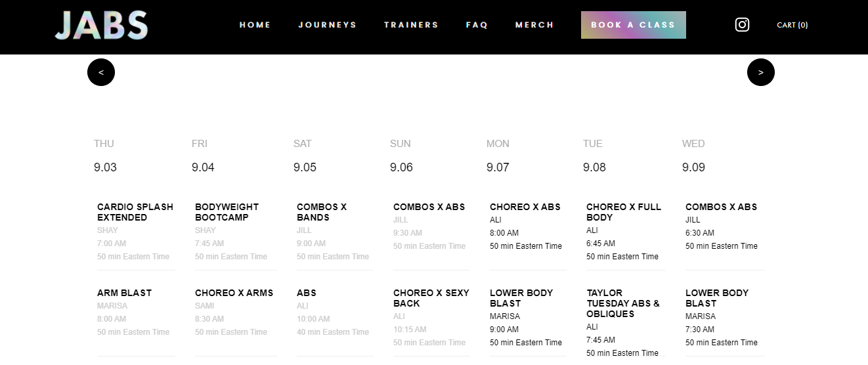The width and height of the screenshot is (868, 365).
Task: Open the Cart (0) link
Action: (x=792, y=25)
